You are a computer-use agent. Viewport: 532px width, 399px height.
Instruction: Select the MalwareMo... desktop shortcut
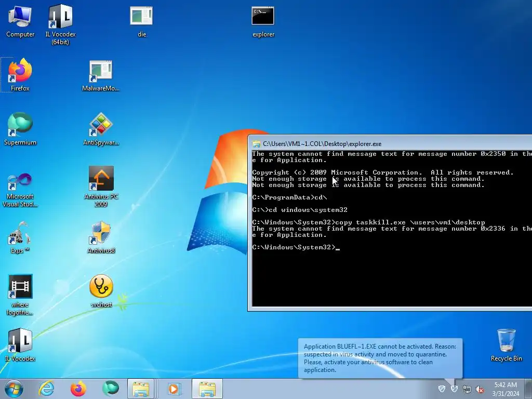(101, 75)
